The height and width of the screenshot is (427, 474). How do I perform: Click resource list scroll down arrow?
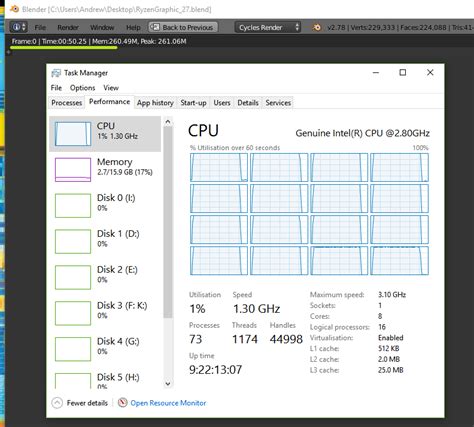[x=168, y=383]
